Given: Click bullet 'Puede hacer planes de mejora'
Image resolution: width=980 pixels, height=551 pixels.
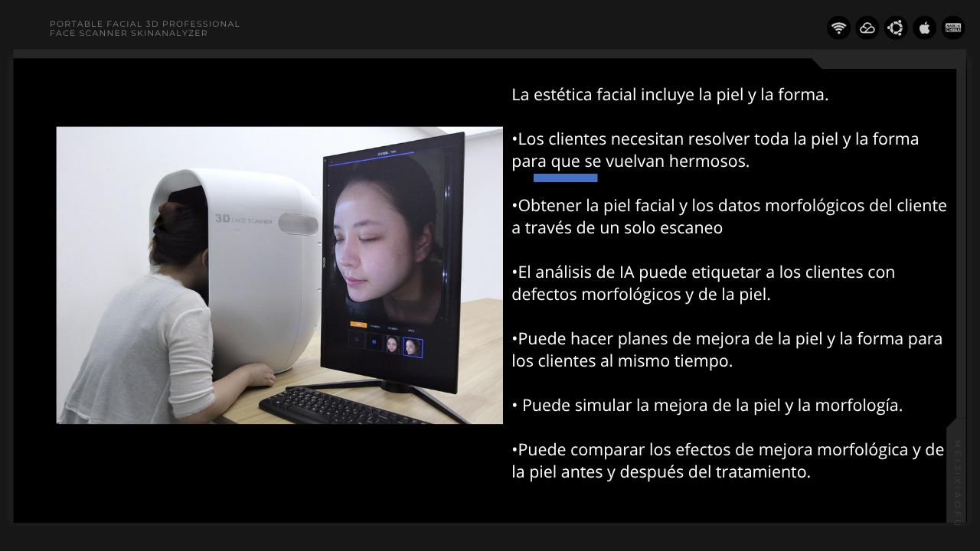Looking at the screenshot, I should pos(727,350).
